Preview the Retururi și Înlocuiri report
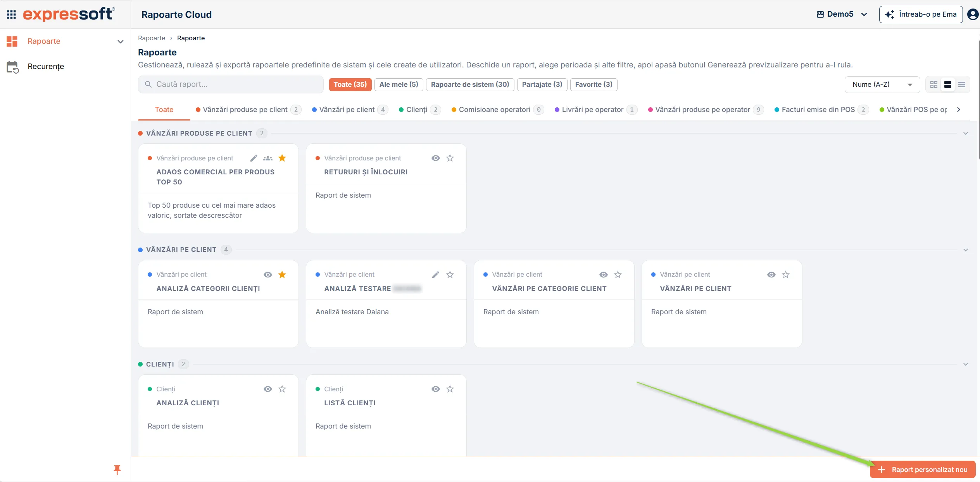The width and height of the screenshot is (980, 482). coord(436,158)
